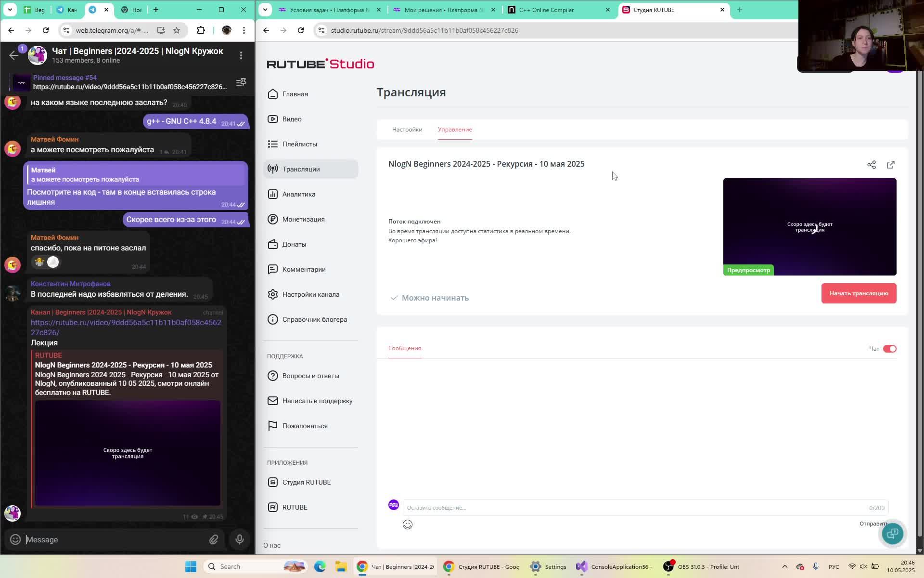Image resolution: width=924 pixels, height=578 pixels.
Task: Select the Сообщения tab
Action: click(x=404, y=348)
